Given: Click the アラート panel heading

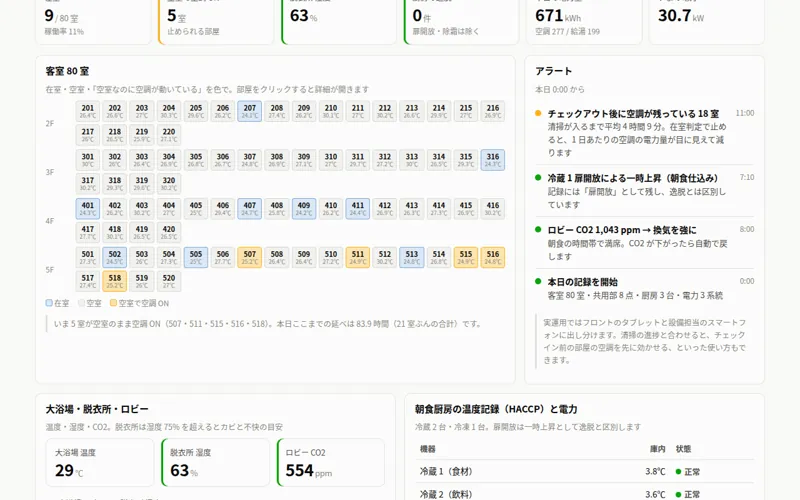Looking at the screenshot, I should pos(554,71).
